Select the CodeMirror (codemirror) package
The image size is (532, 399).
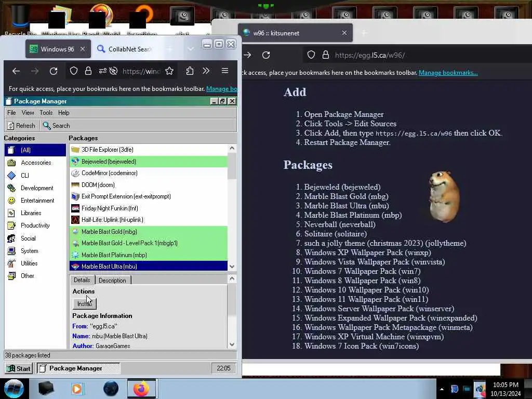(148, 173)
